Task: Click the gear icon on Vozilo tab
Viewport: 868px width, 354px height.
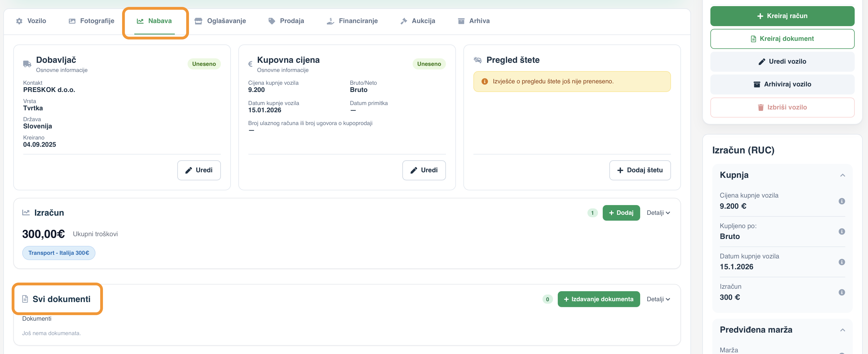Action: point(19,21)
